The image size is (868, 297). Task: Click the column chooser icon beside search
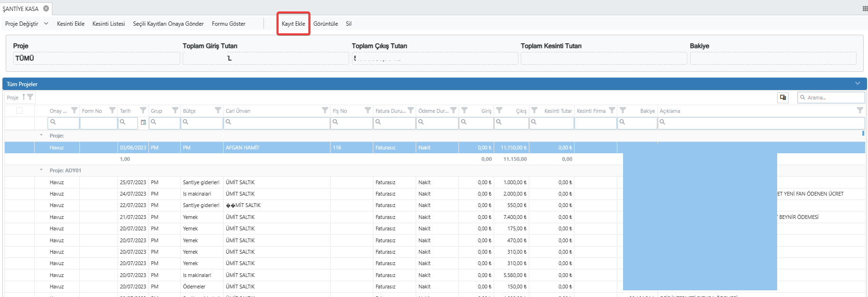coord(782,98)
